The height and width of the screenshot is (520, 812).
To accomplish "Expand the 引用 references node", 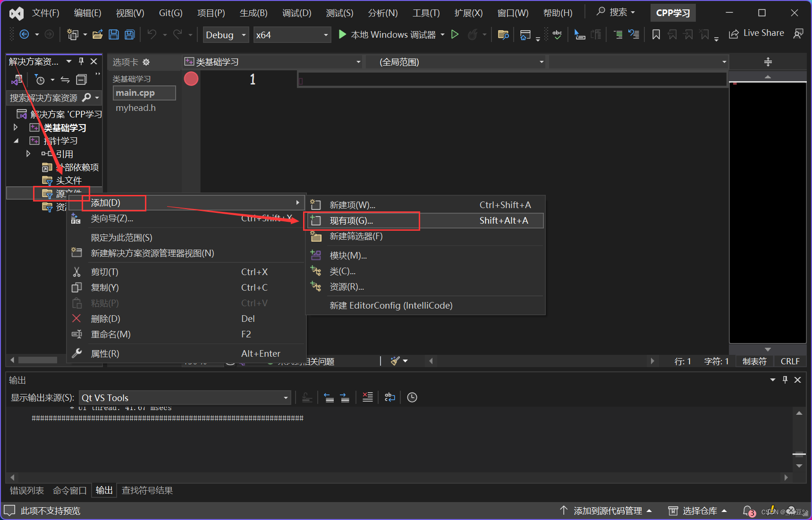I will [x=28, y=154].
